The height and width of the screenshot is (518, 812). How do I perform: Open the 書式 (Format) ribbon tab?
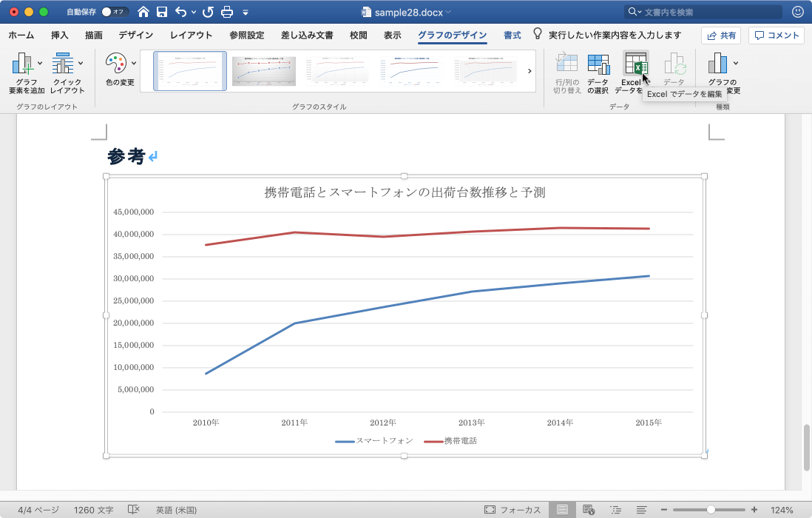512,35
